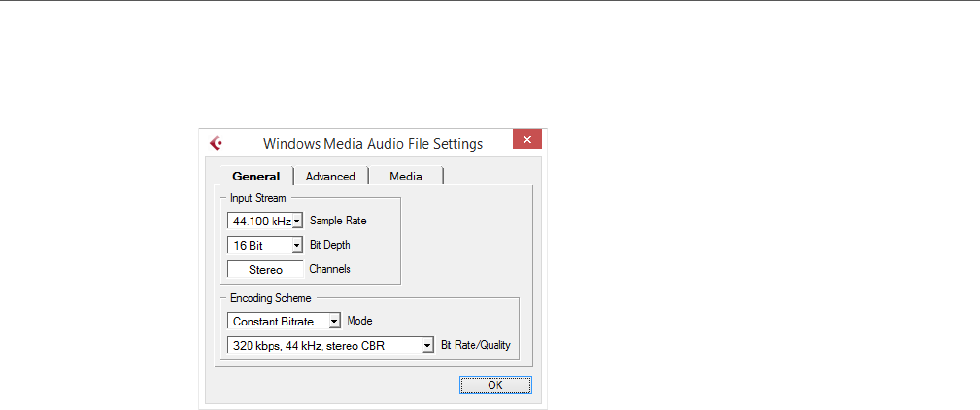The height and width of the screenshot is (410, 980).
Task: Expand the Sample Rate dropdown arrow
Action: pyautogui.click(x=297, y=221)
